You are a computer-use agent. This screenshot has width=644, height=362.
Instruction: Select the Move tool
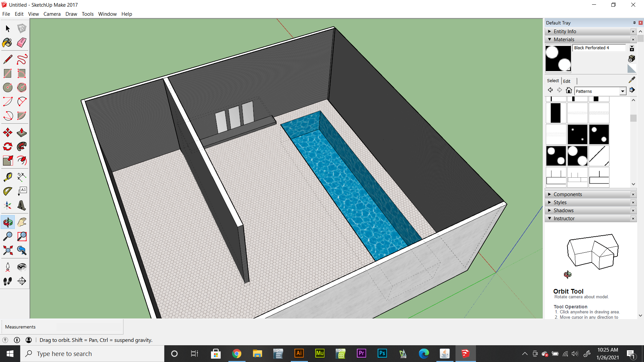8,132
